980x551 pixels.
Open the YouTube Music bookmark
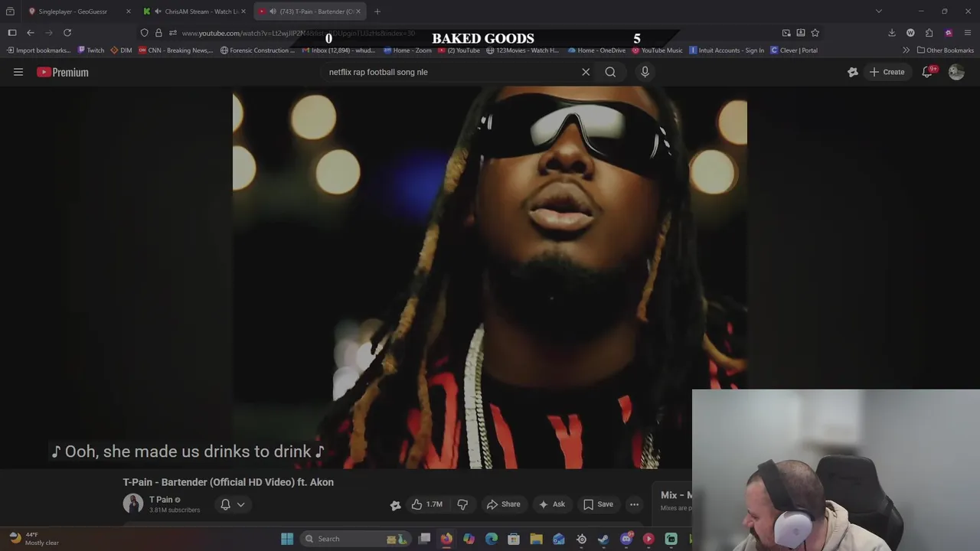tap(657, 51)
